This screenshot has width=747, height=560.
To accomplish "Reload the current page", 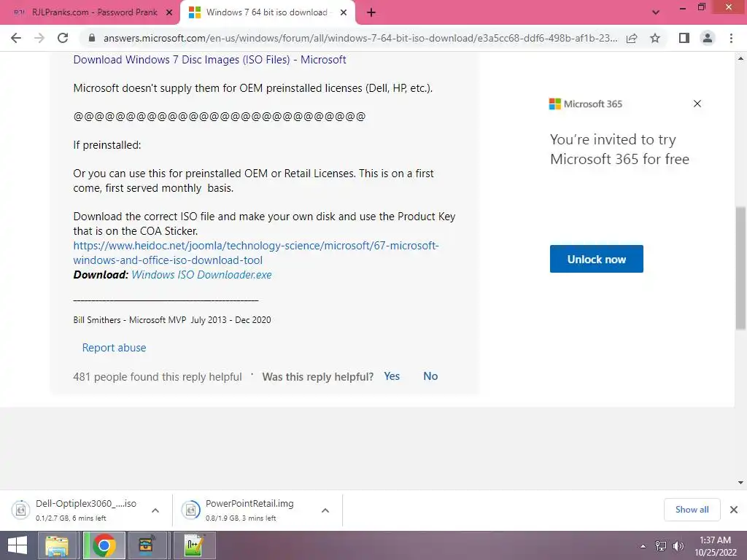I will point(63,38).
